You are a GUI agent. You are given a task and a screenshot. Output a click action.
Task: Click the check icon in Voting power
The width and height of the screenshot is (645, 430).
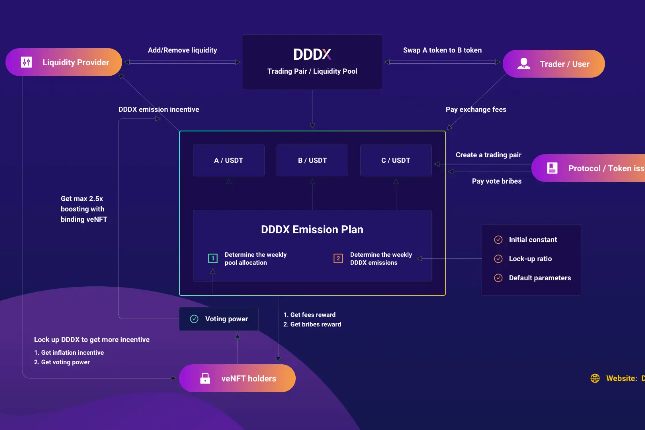coord(194,318)
